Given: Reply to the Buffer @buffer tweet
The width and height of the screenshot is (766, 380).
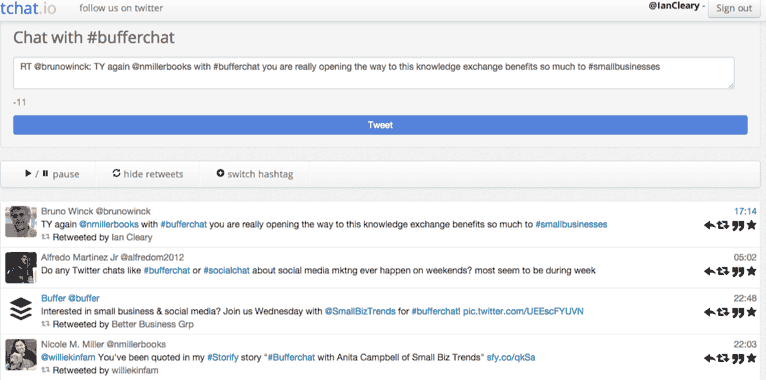Looking at the screenshot, I should coord(709,313).
